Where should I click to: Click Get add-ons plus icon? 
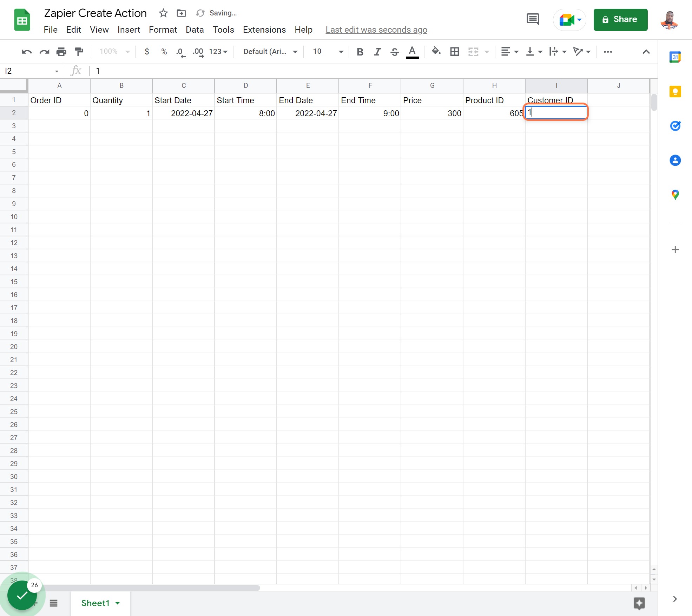click(x=675, y=250)
